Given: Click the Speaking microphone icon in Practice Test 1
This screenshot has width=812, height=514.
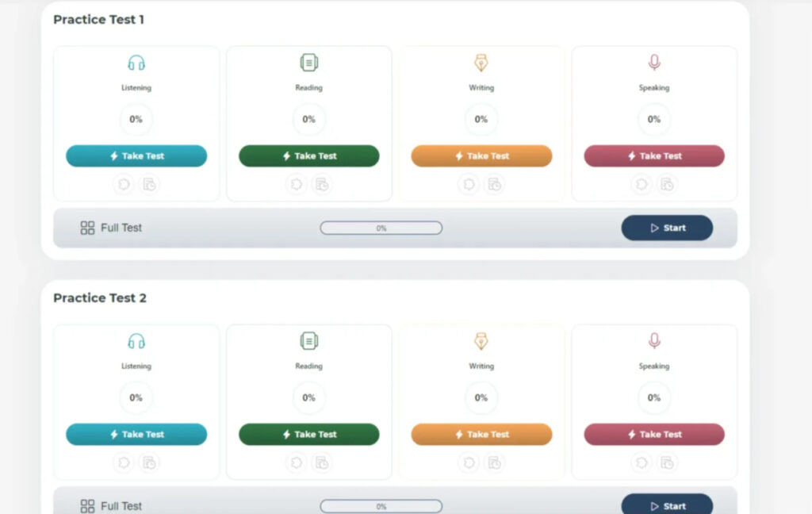Looking at the screenshot, I should [654, 63].
